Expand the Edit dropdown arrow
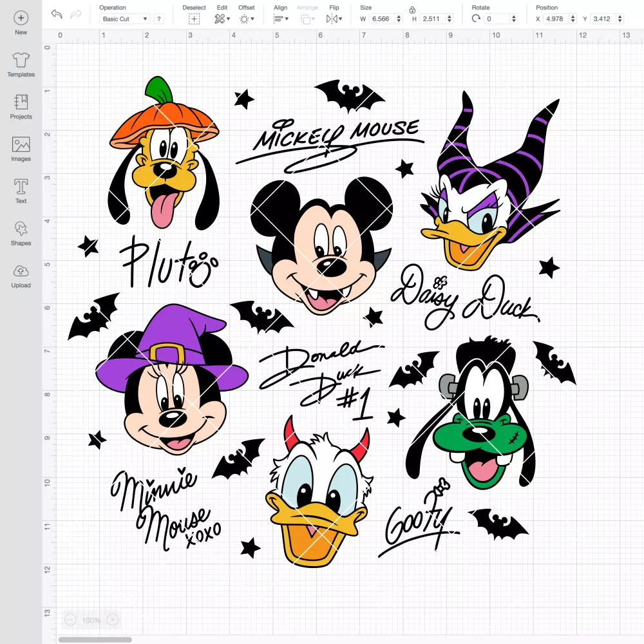Screen dimensions: 644x644 pyautogui.click(x=229, y=19)
